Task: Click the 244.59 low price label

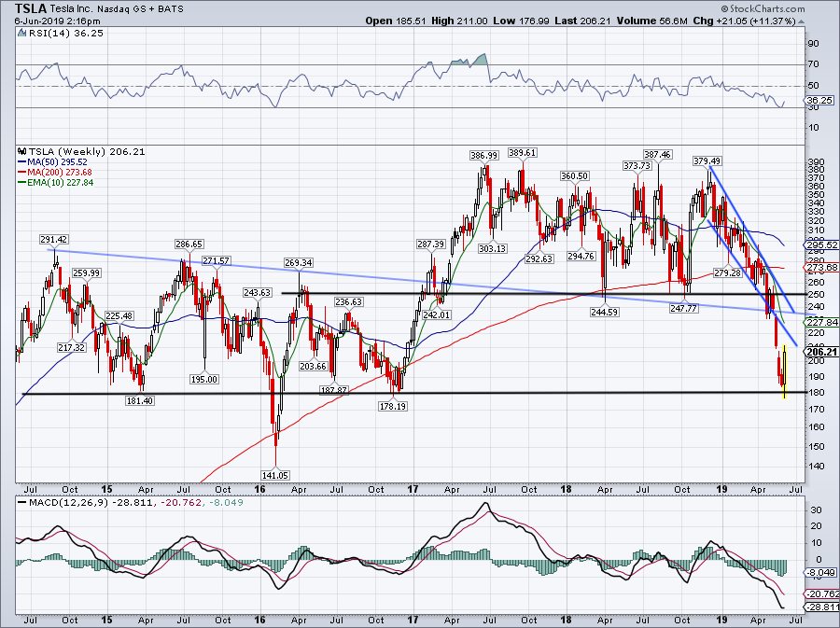Action: tap(604, 312)
